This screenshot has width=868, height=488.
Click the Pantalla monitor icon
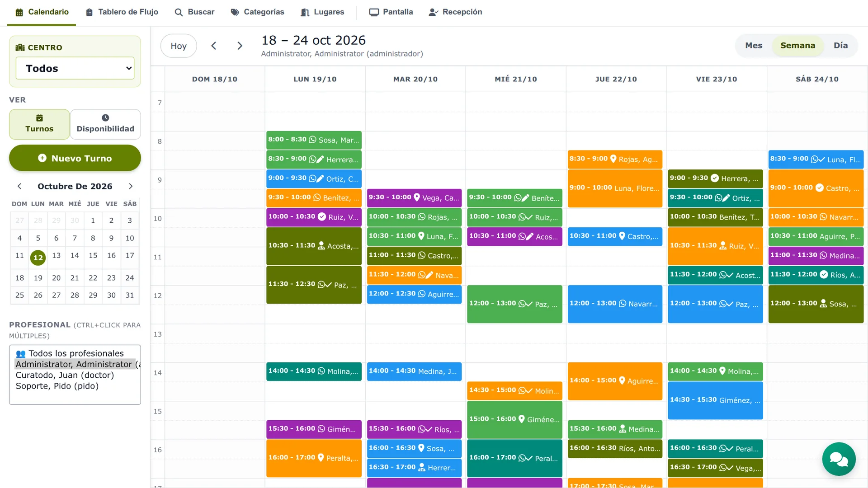[374, 12]
